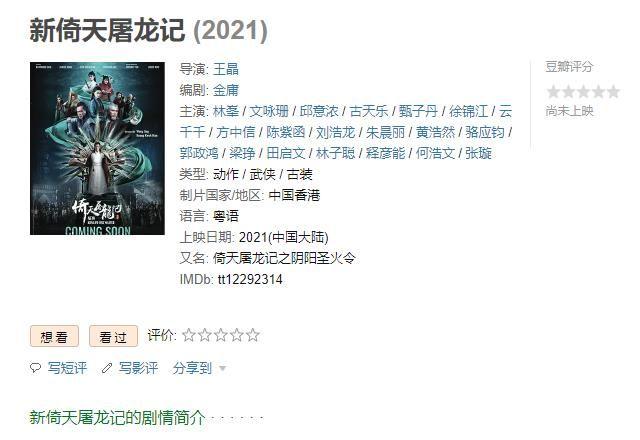640x440 pixels.
Task: Open actor 林峯's page
Action: click(x=226, y=111)
